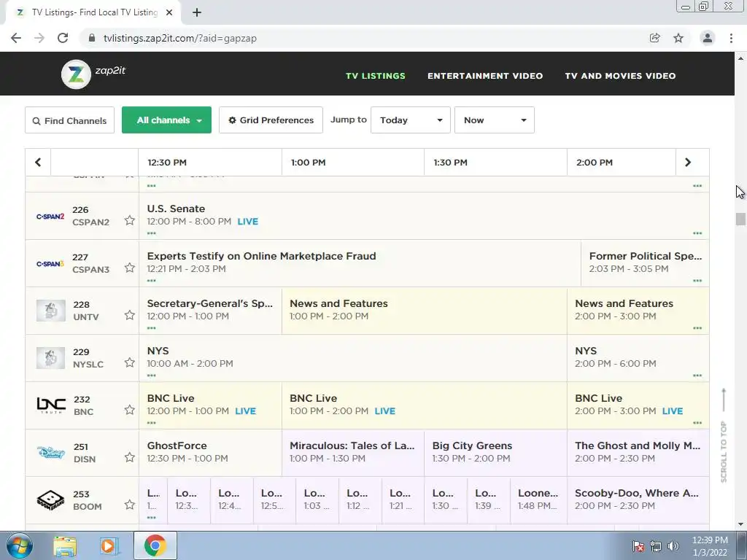Screen dimensions: 747x560
Task: Open the Chrome three-dot menu
Action: [731, 38]
